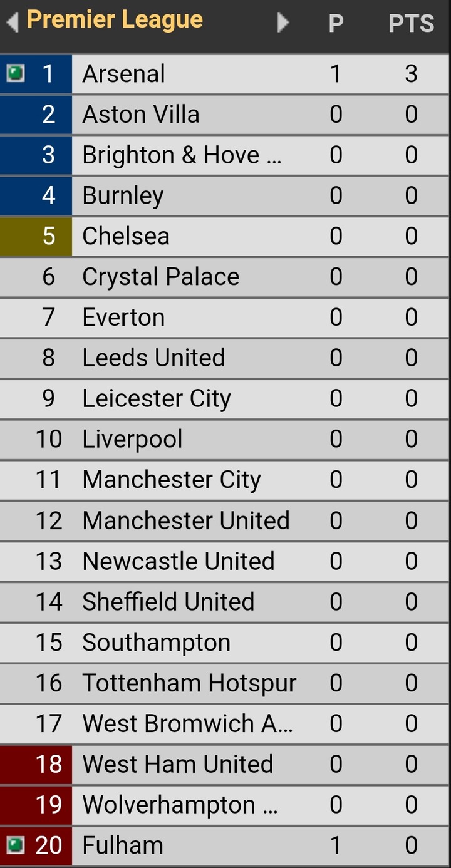This screenshot has height=868, width=451.
Task: Select the Chelsea team name
Action: point(126,236)
